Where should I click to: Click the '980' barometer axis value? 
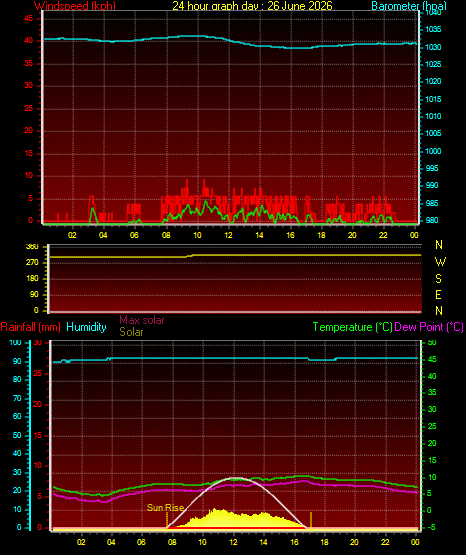pyautogui.click(x=432, y=220)
